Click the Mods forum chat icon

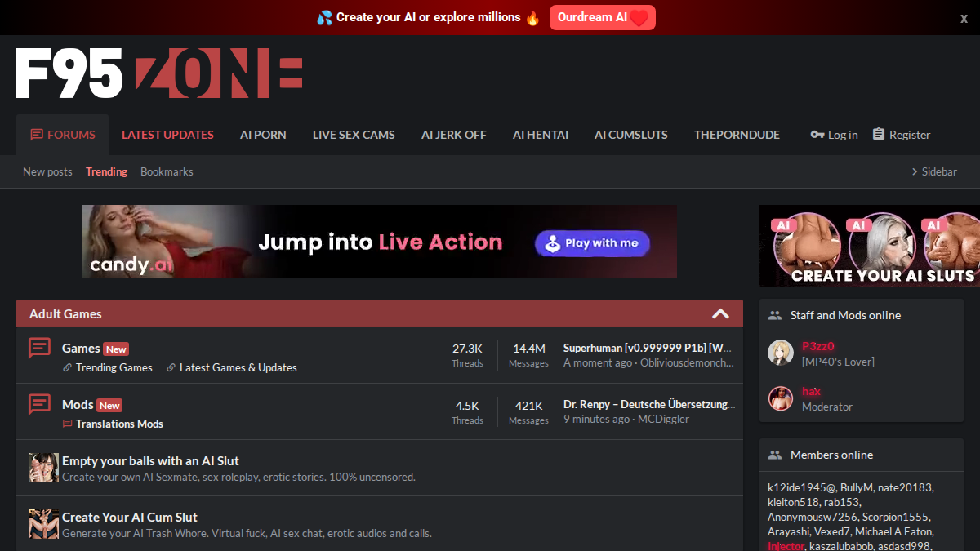(39, 404)
